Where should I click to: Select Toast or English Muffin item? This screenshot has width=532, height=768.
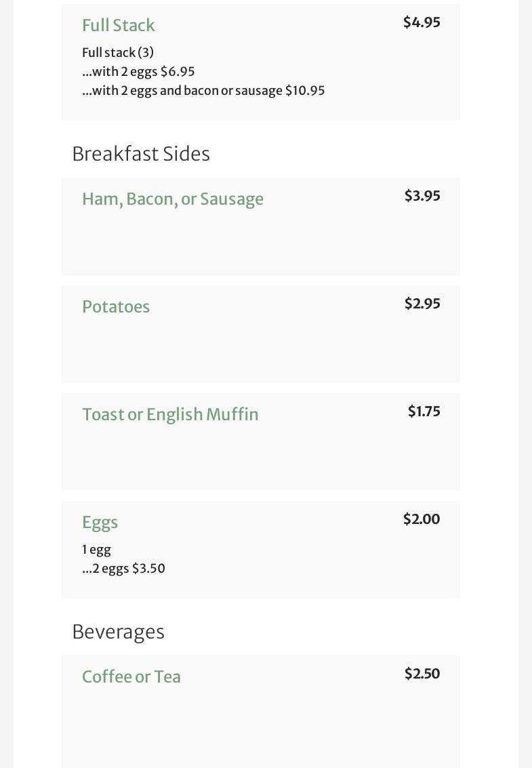tap(170, 414)
